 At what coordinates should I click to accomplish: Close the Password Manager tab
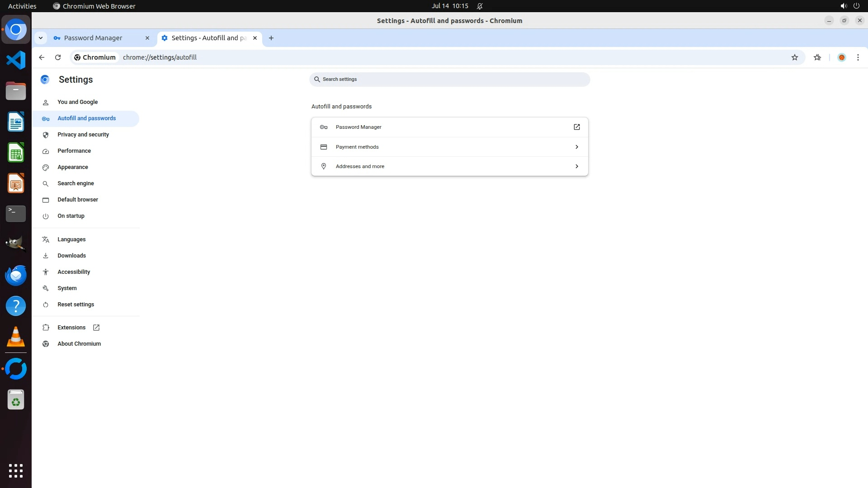pos(147,38)
